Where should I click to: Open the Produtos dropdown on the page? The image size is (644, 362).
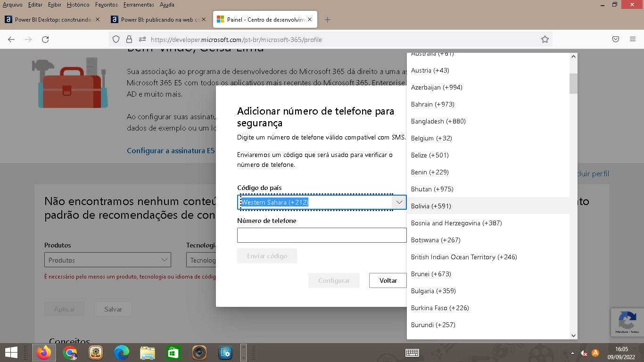pos(107,260)
